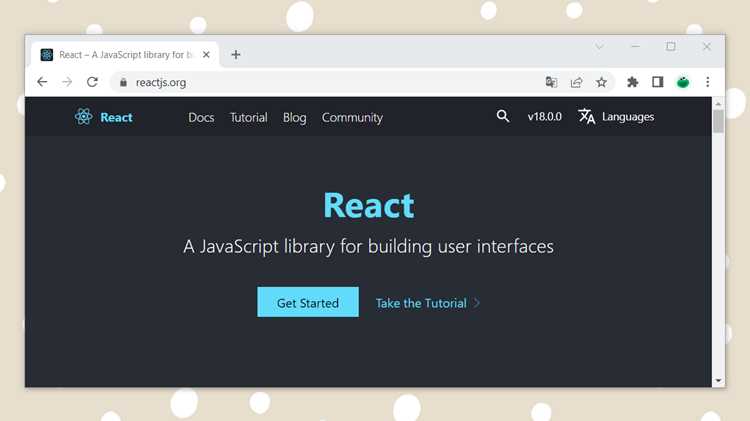Open the green profile avatar

tap(683, 82)
